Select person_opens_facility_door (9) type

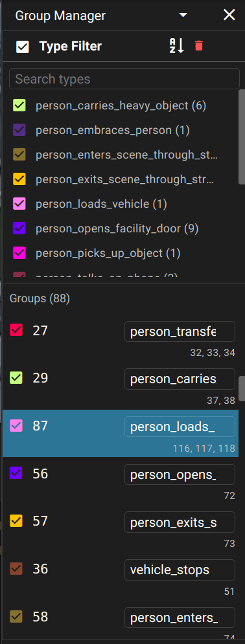tap(117, 228)
